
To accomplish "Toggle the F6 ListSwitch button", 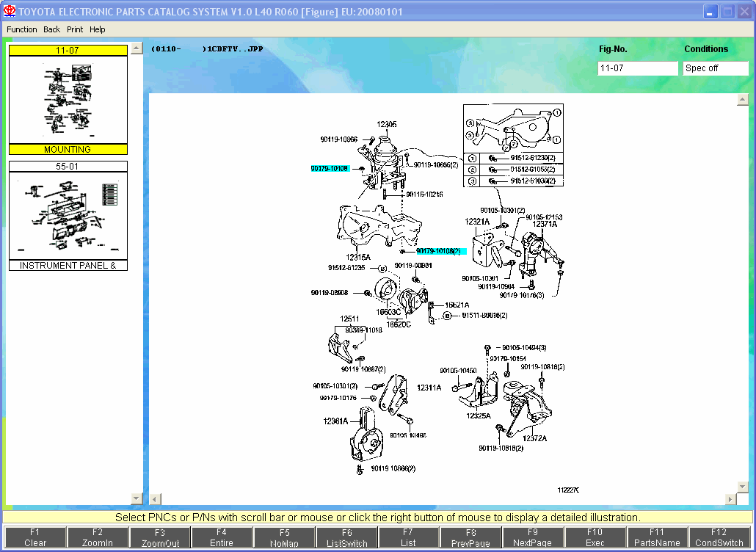I will pyautogui.click(x=346, y=537).
